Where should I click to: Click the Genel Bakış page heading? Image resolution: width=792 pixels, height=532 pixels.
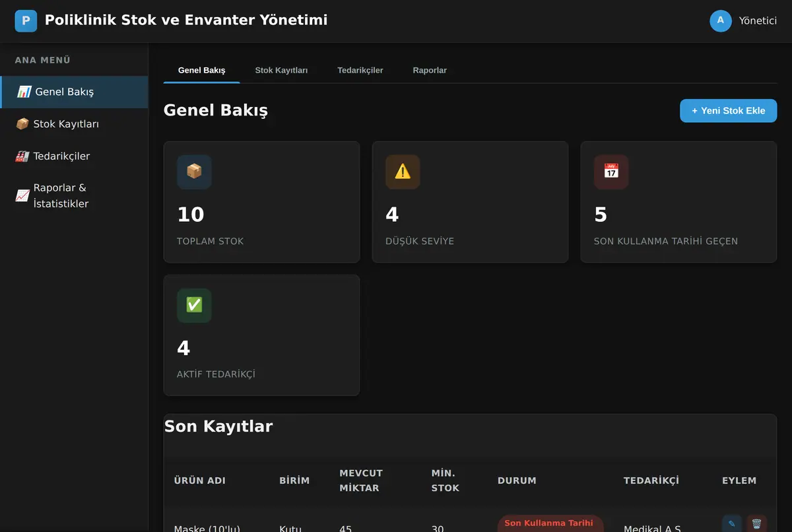coord(216,110)
